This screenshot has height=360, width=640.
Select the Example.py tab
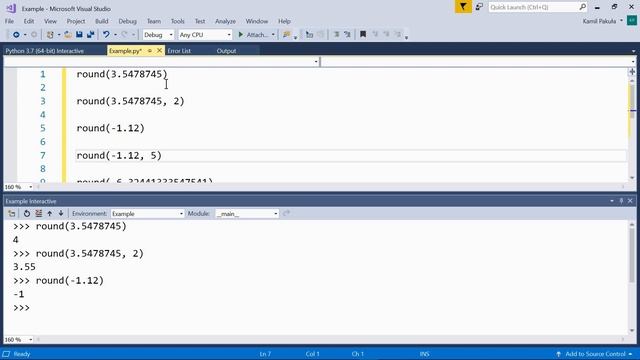click(x=125, y=51)
